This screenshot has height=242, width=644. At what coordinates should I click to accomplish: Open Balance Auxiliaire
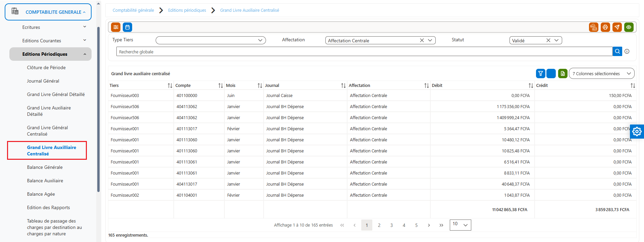click(x=45, y=181)
